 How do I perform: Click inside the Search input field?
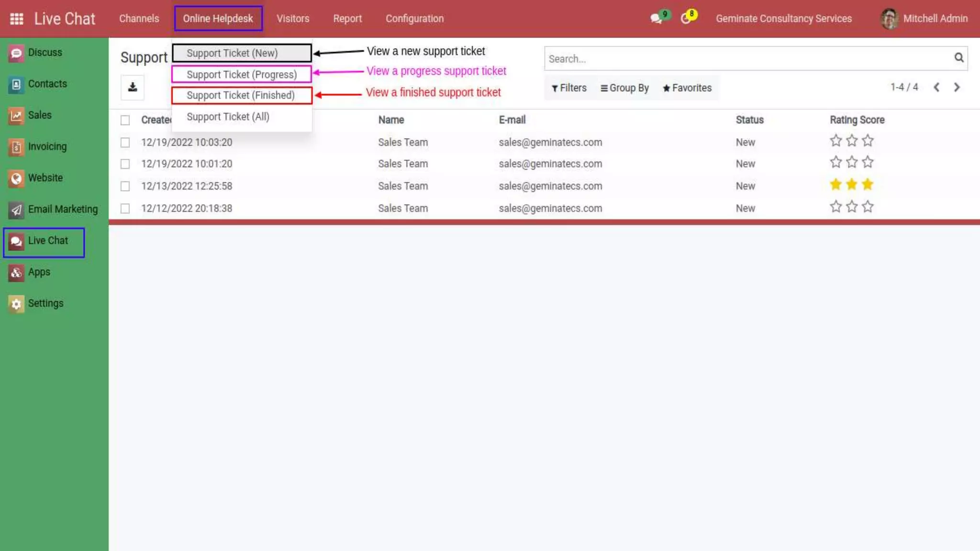click(746, 59)
